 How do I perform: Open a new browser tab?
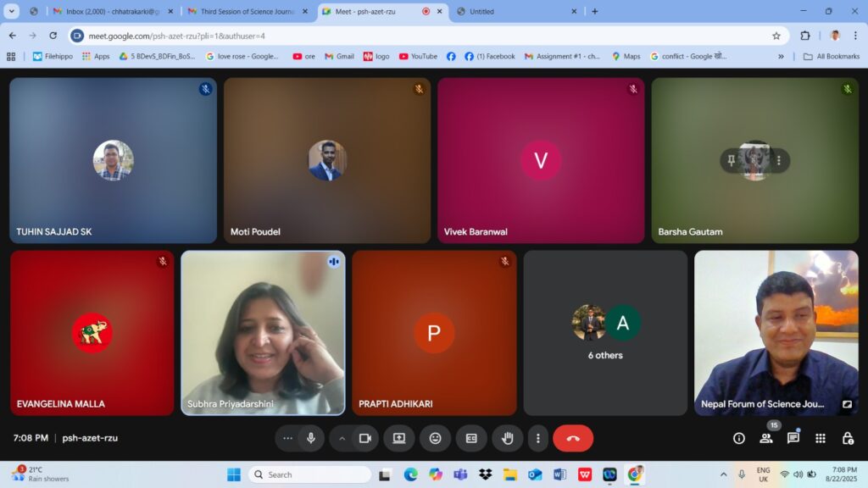pyautogui.click(x=595, y=11)
